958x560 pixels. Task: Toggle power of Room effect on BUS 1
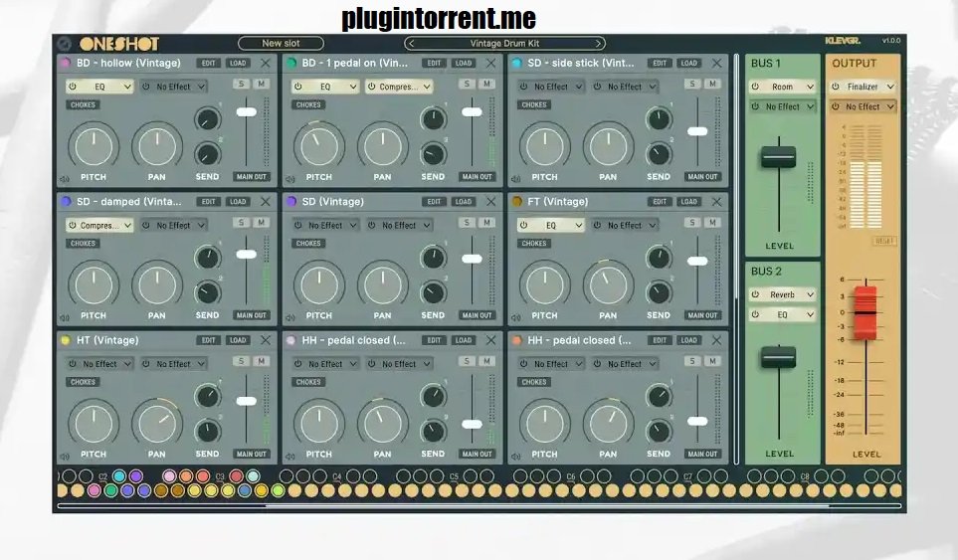[755, 87]
